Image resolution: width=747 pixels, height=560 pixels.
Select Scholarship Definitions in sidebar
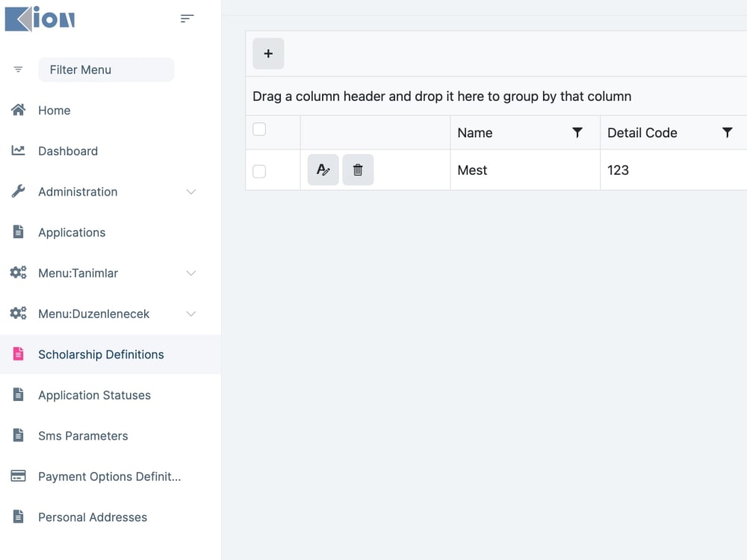101,354
